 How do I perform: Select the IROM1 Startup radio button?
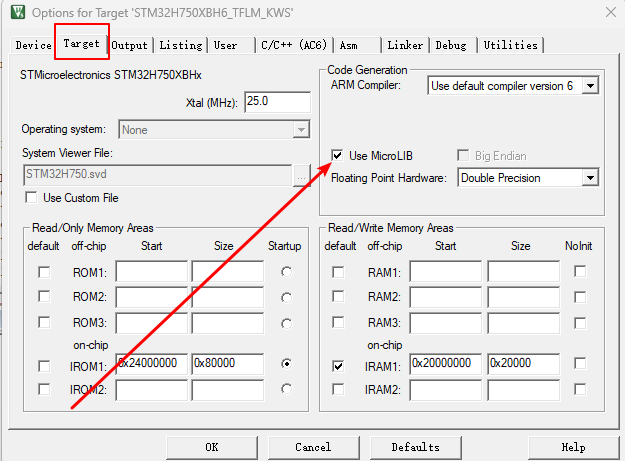286,363
